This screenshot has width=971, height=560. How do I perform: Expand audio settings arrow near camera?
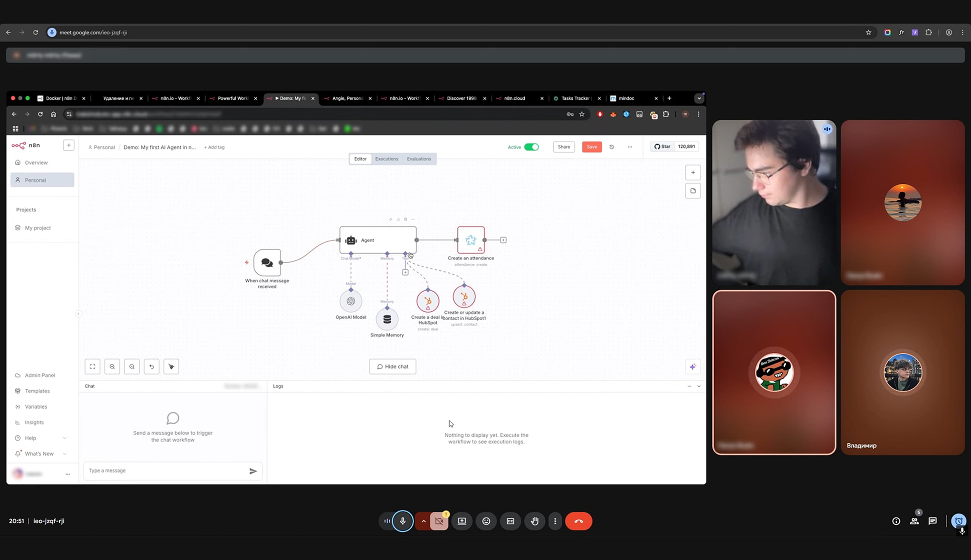pos(423,521)
